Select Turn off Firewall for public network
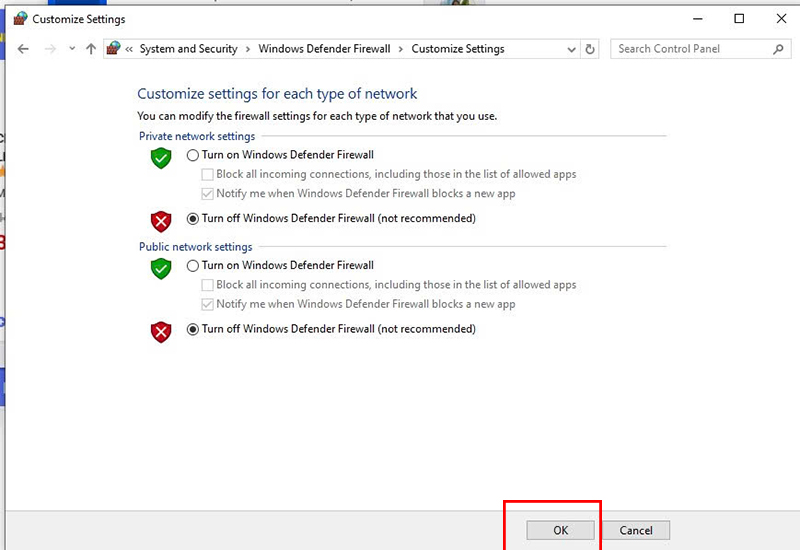 tap(192, 330)
